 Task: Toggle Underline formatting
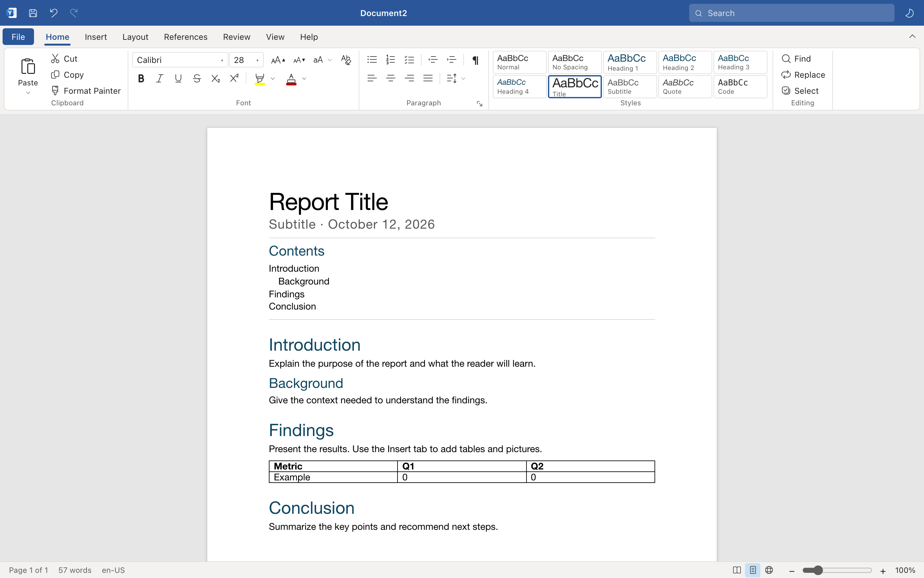(178, 78)
